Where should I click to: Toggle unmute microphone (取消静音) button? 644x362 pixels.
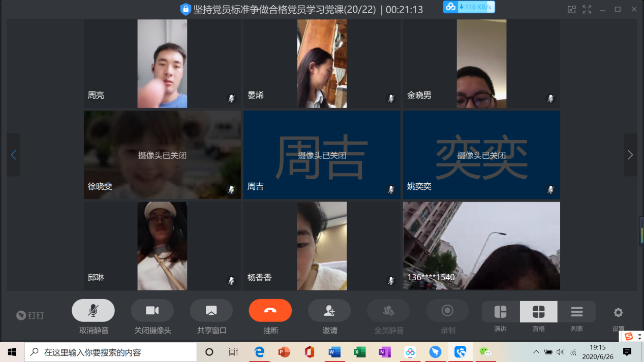point(93,311)
